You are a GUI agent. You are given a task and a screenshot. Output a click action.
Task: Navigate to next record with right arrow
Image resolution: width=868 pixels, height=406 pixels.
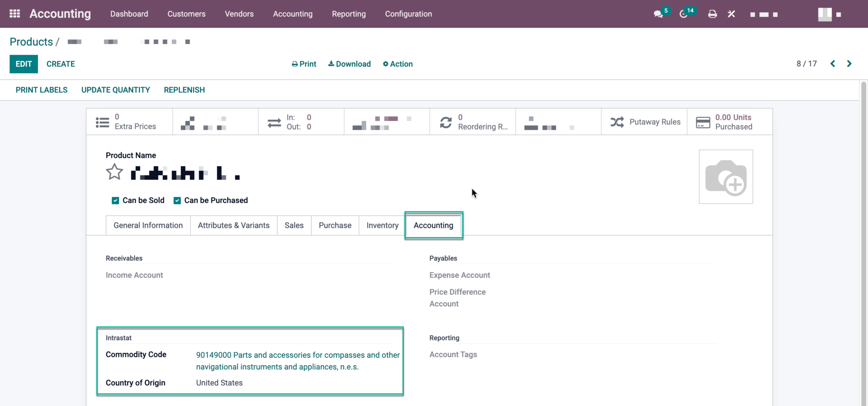tap(849, 64)
